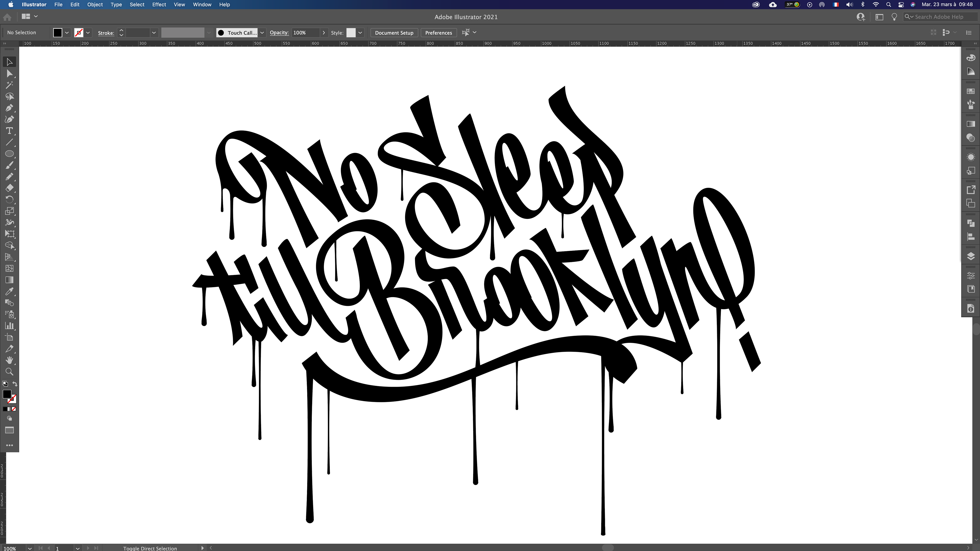
Task: Open the Layers panel
Action: [x=971, y=256]
